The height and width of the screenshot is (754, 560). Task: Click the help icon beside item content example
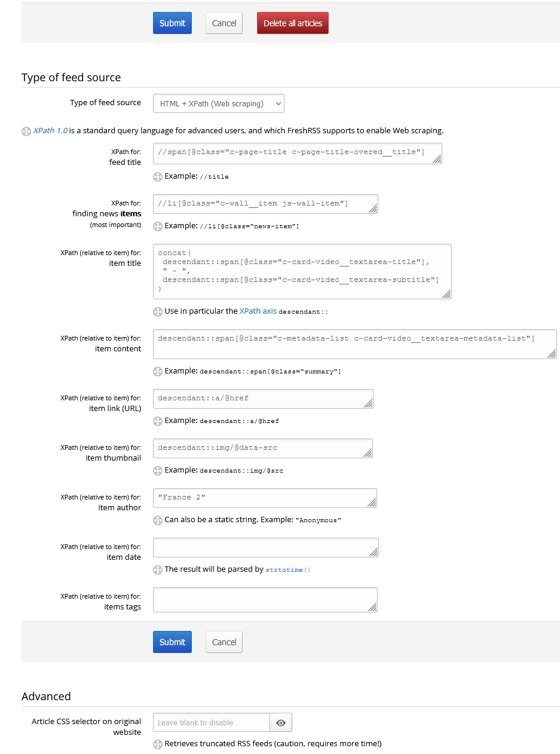[x=158, y=371]
